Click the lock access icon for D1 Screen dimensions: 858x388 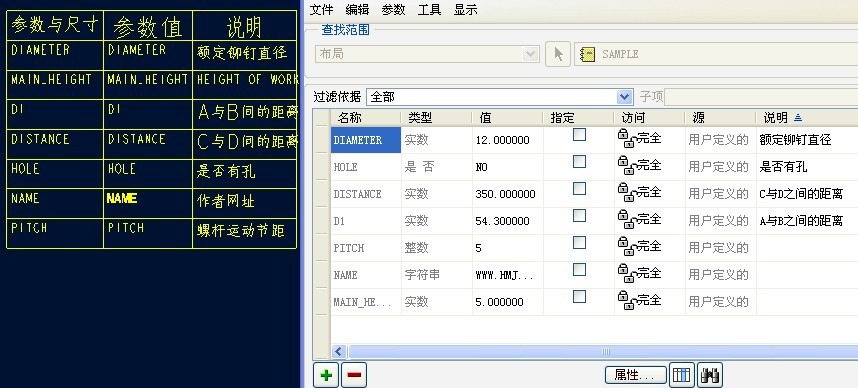(x=627, y=219)
